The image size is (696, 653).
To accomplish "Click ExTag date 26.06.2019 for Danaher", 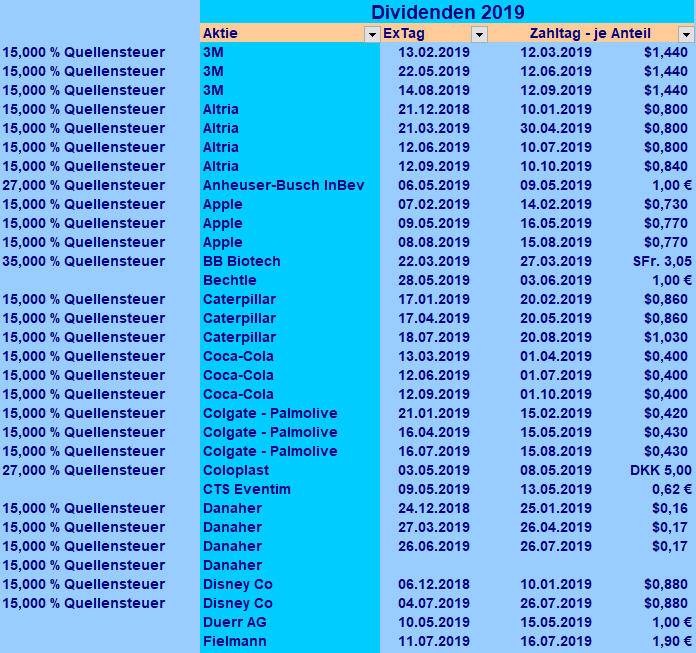I will [434, 546].
